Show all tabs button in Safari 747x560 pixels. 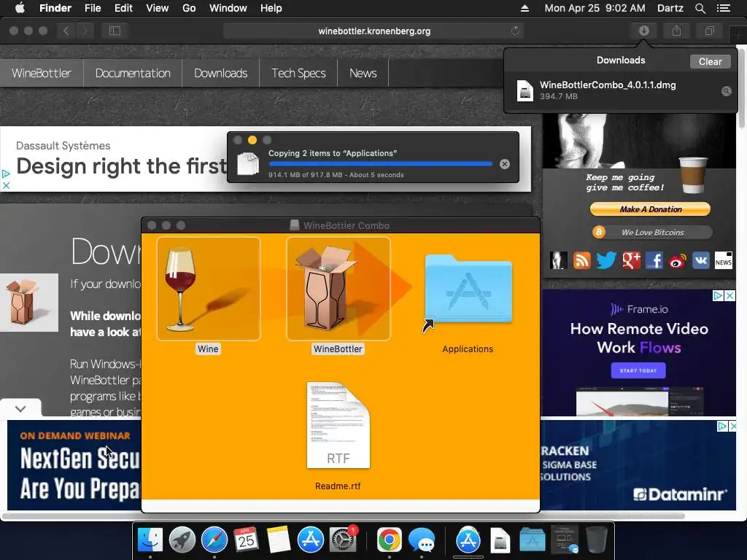click(x=709, y=31)
